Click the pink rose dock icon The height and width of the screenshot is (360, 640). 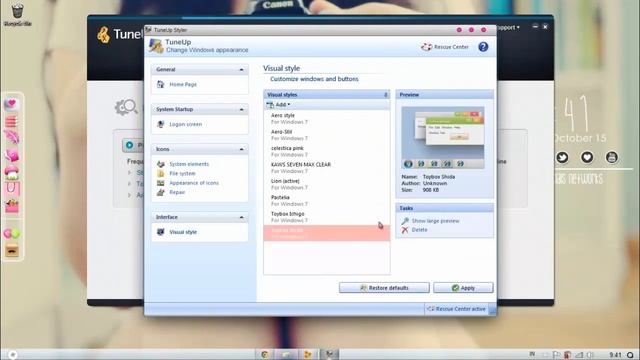pos(12,155)
